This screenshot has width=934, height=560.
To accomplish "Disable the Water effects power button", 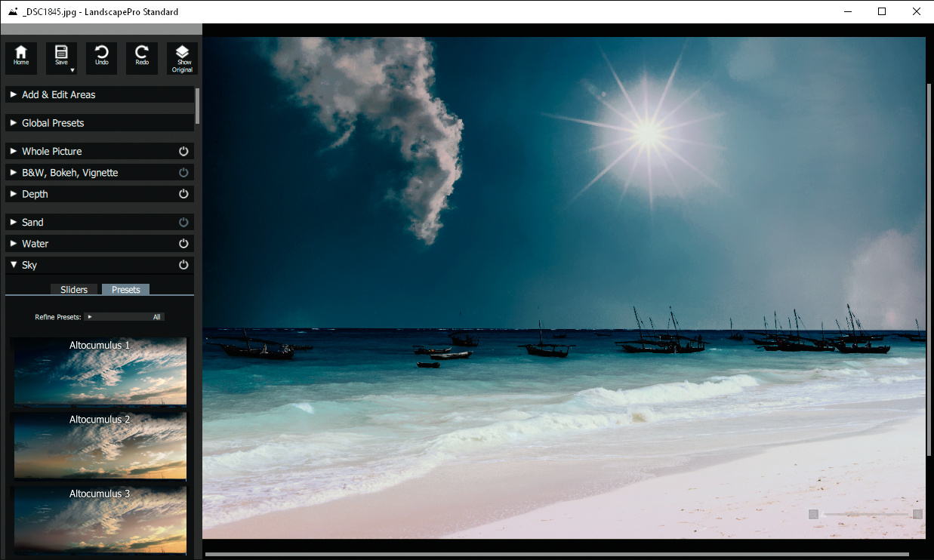I will (x=183, y=244).
